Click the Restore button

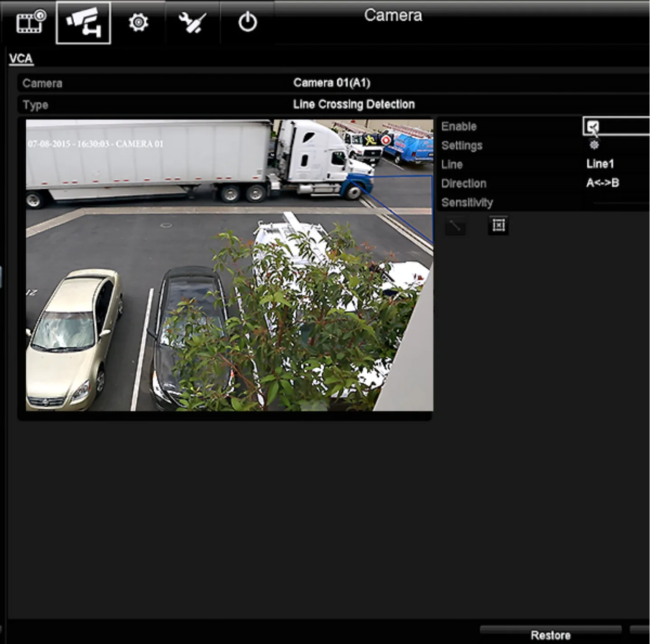[551, 634]
